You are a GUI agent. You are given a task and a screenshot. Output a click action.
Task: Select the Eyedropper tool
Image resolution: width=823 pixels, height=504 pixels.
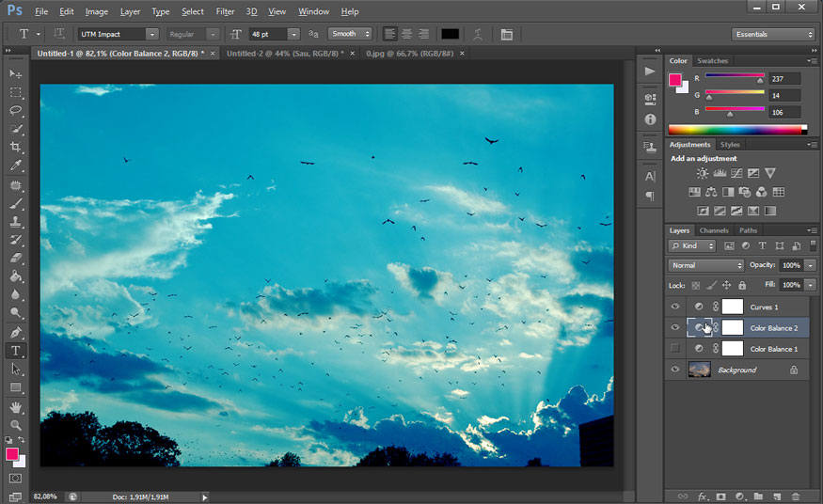point(16,165)
